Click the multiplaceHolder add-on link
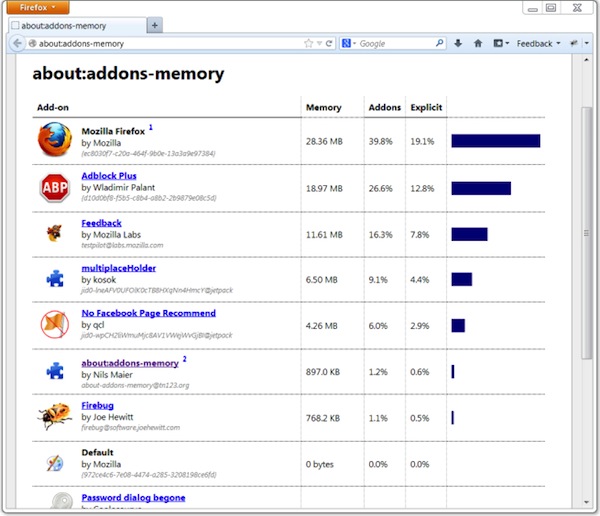The image size is (600, 516). click(x=118, y=268)
